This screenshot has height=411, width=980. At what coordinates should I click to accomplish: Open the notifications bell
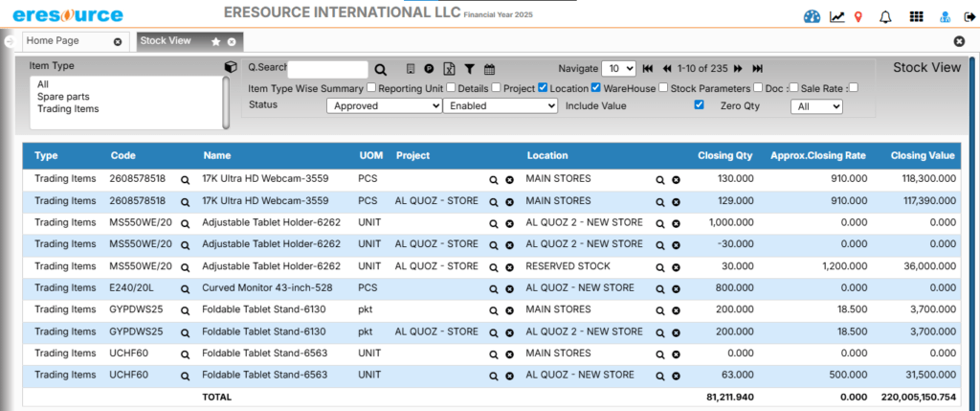pyautogui.click(x=885, y=17)
